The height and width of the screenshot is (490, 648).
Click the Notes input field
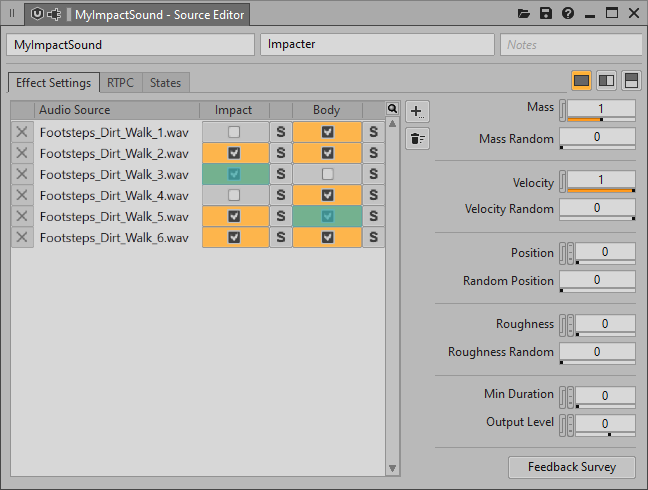pos(571,45)
